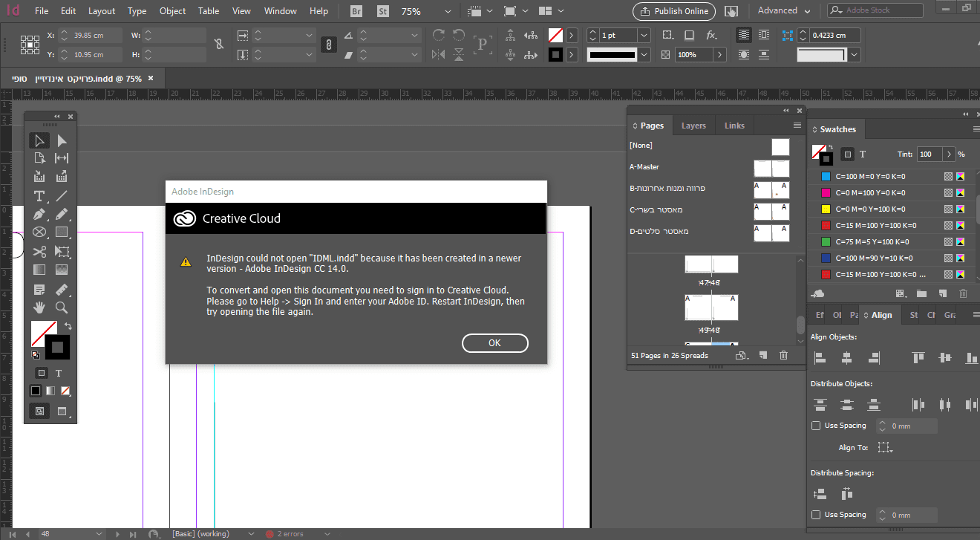Switch to the Layers tab
The width and height of the screenshot is (980, 540).
pyautogui.click(x=693, y=126)
